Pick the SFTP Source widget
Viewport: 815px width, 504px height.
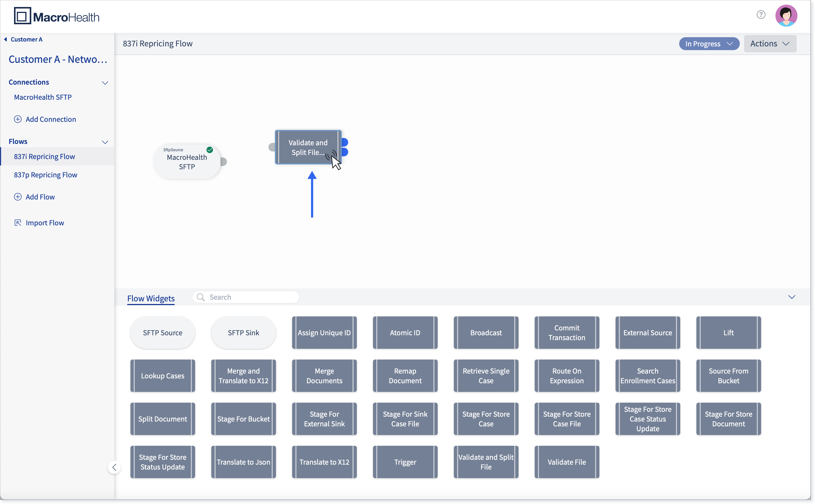point(163,333)
